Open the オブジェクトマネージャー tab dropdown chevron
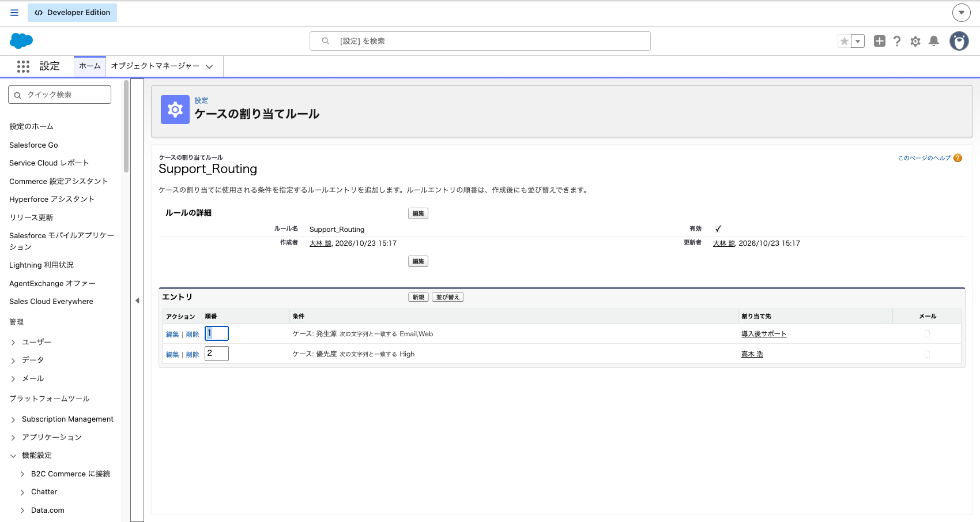This screenshot has width=980, height=522. pyautogui.click(x=209, y=67)
